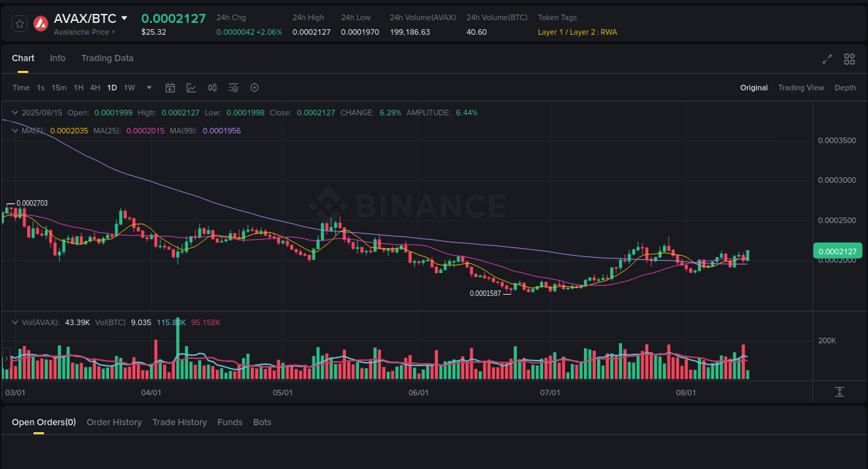Screen dimensions: 868x469
Task: Toggle the favorite star for AVAX/BTC
Action: [x=19, y=23]
